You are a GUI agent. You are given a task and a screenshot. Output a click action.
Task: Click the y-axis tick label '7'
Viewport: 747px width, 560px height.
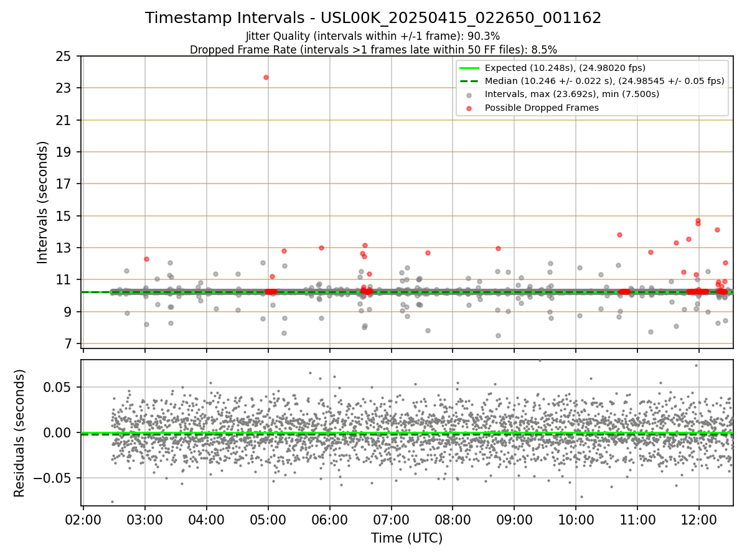tap(67, 343)
